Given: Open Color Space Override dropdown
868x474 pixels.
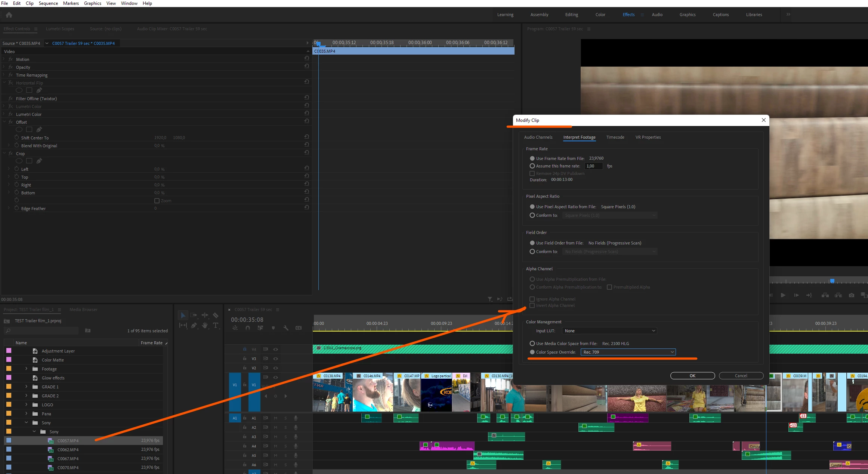Looking at the screenshot, I should [628, 352].
